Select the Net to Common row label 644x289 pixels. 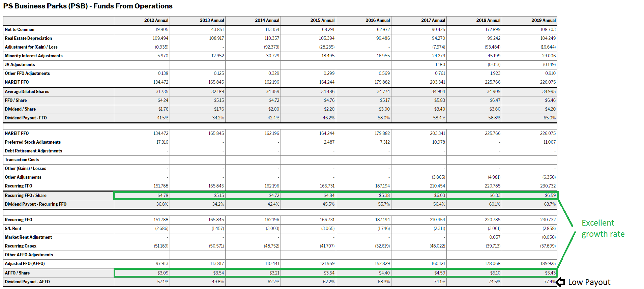20,30
